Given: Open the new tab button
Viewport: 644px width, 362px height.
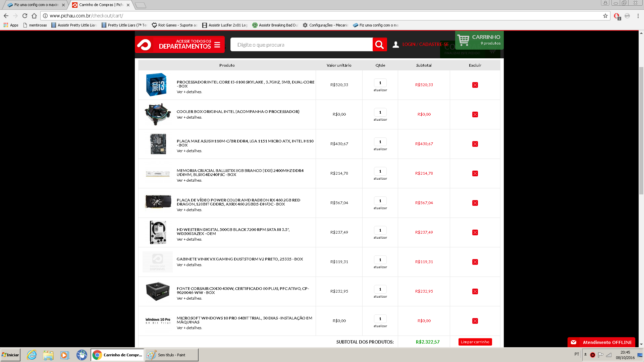Looking at the screenshot, I should (141, 5).
